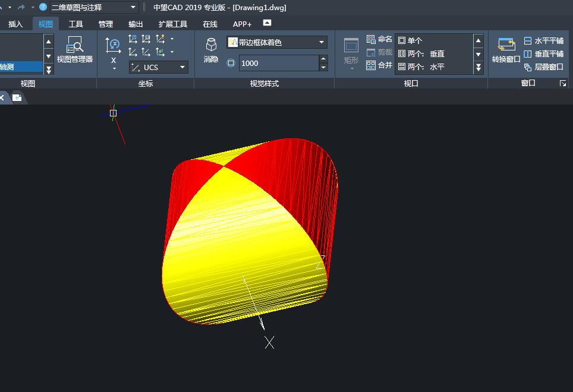573x392 pixels.
Task: Expand the 二维草图与注释 workspace dropdown
Action: tap(134, 7)
